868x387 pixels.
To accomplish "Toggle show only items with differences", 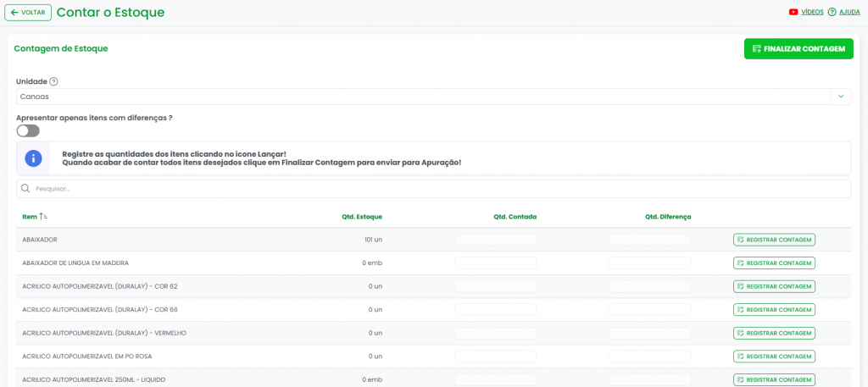I will pos(28,130).
